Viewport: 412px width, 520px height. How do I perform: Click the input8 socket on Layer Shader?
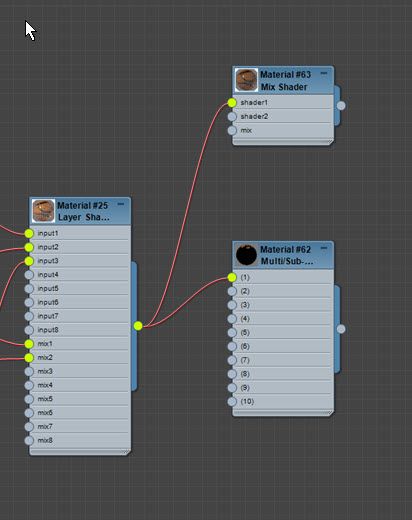point(29,330)
